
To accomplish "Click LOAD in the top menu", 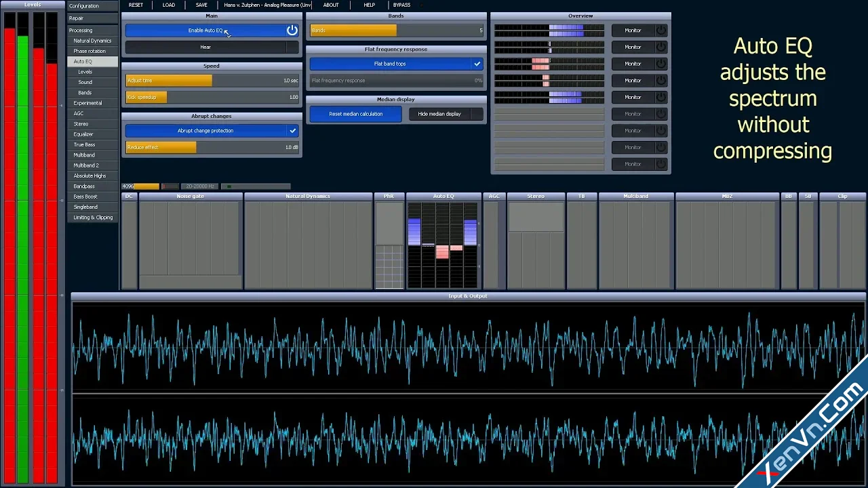I will coord(169,5).
